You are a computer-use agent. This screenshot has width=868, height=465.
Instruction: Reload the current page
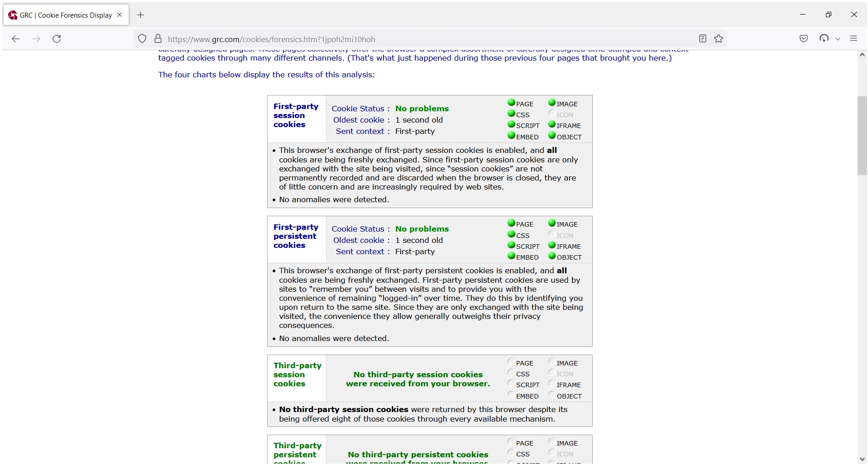pyautogui.click(x=57, y=39)
